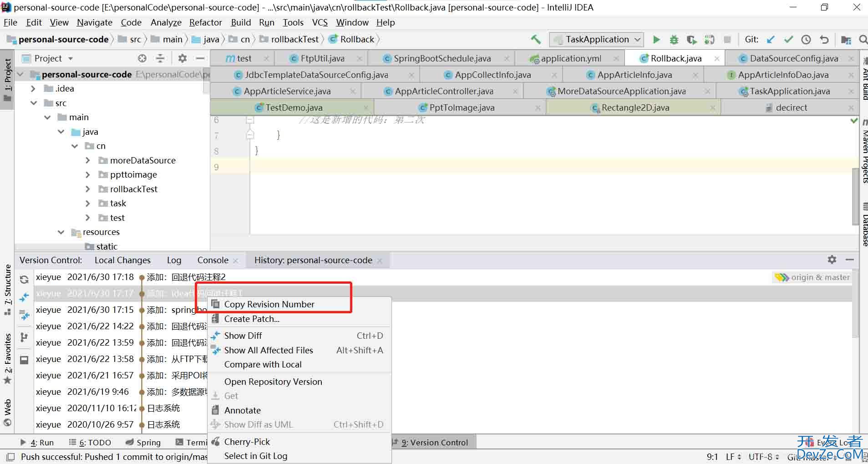Select Create Patch... menu entry
The height and width of the screenshot is (464, 868).
click(x=299, y=319)
